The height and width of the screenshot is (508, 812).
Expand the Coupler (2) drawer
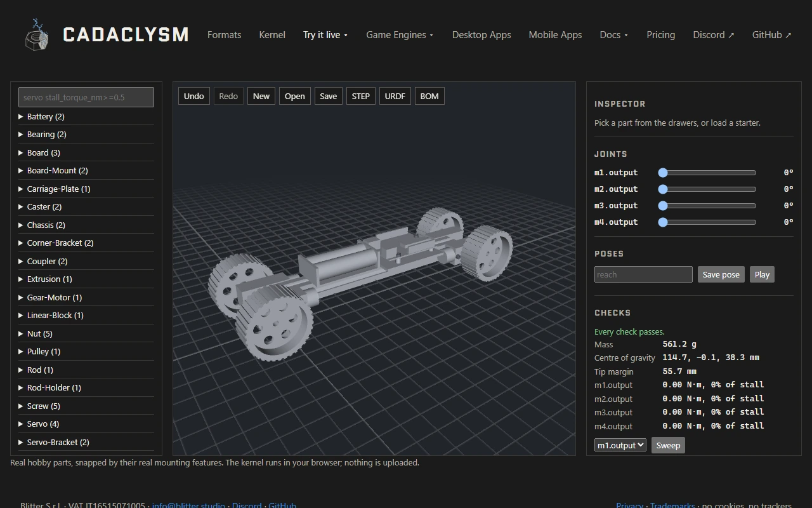tap(86, 262)
